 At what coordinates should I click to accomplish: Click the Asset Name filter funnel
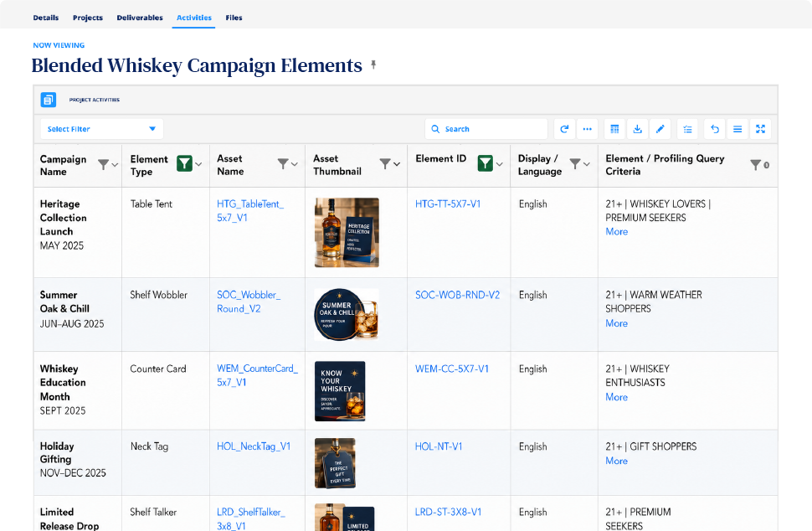tap(283, 164)
